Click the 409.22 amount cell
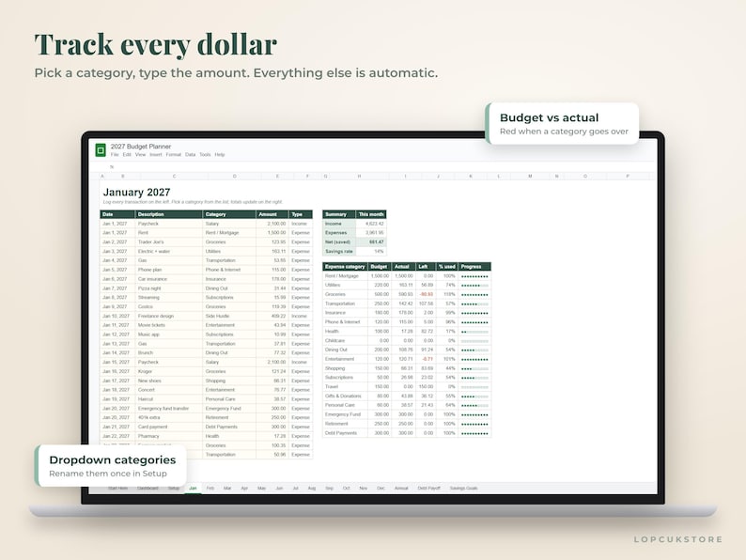 click(272, 316)
